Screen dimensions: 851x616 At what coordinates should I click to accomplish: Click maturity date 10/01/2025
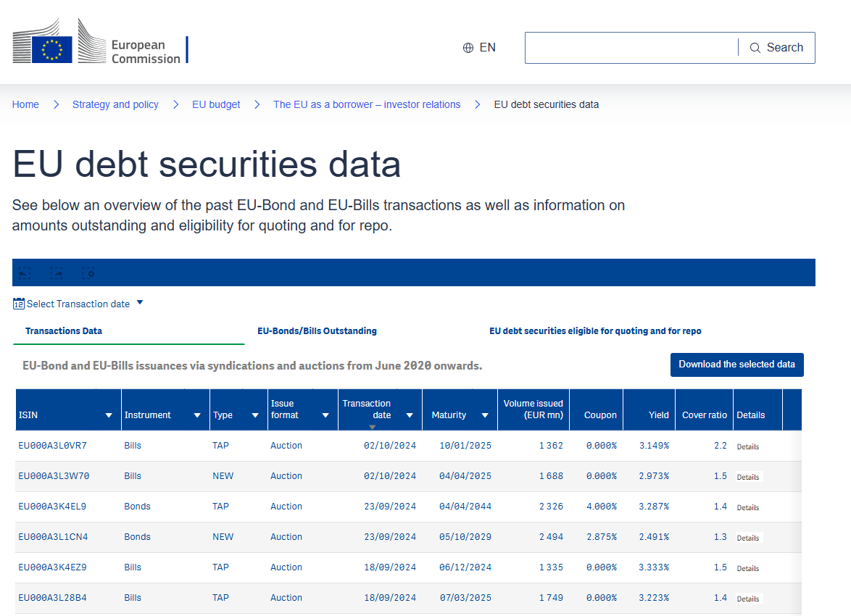pos(465,446)
